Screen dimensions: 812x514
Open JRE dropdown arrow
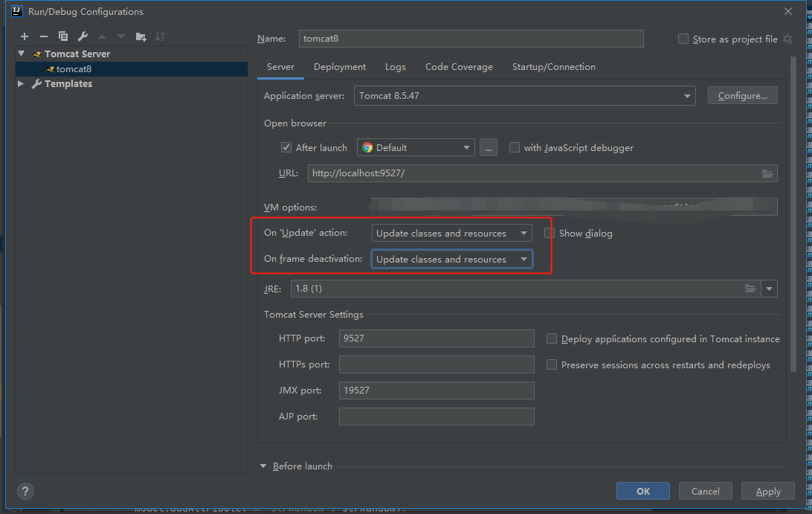coord(769,289)
